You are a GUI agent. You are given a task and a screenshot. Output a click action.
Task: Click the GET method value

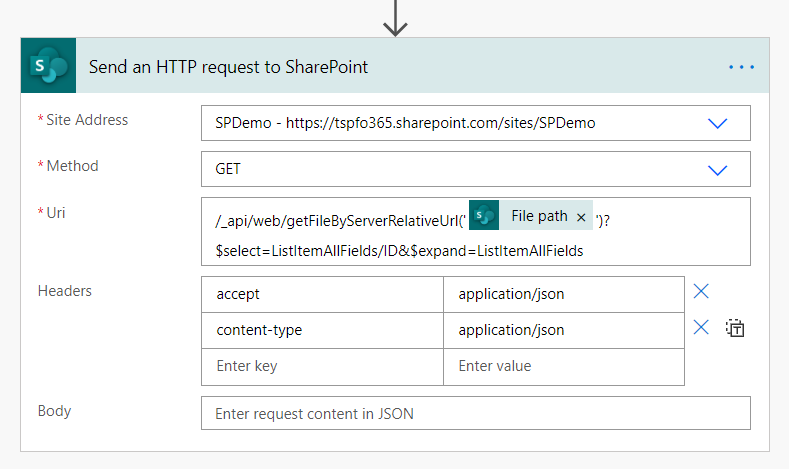(228, 170)
